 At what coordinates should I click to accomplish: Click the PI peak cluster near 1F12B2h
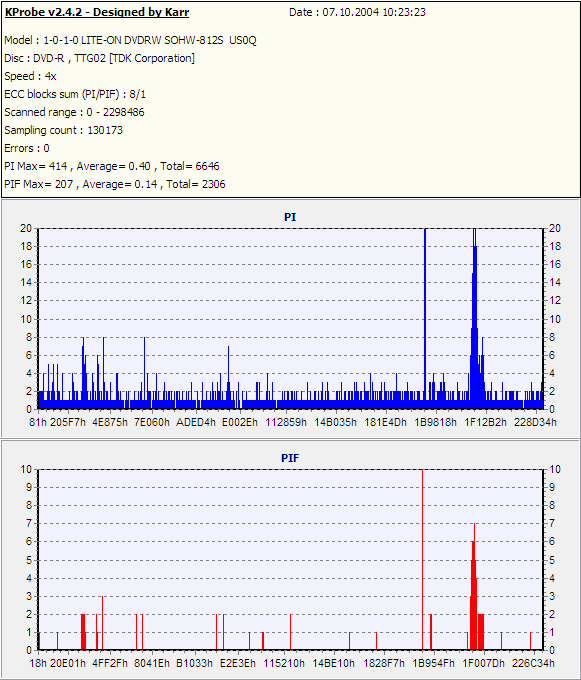[476, 318]
